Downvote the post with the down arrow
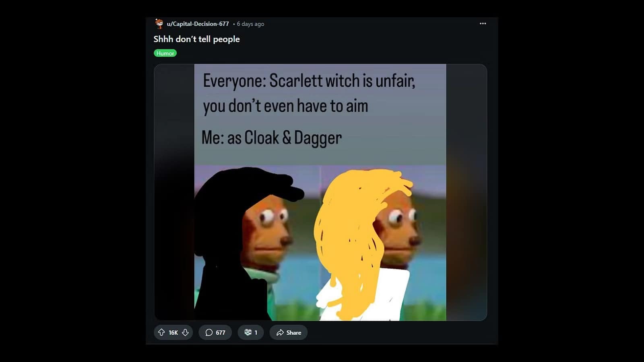This screenshot has height=362, width=644. pyautogui.click(x=185, y=332)
